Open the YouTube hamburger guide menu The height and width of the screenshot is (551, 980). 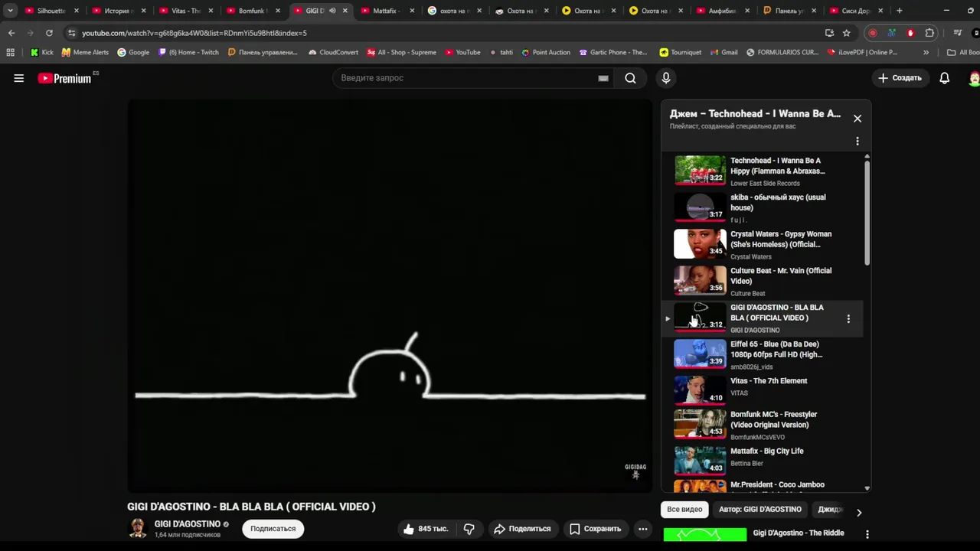point(19,78)
